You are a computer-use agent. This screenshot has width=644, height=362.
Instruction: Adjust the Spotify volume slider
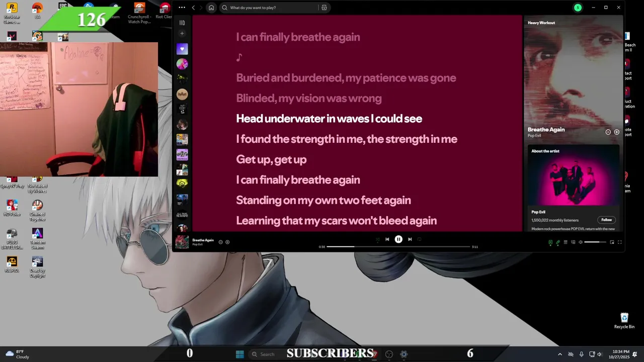pos(595,242)
